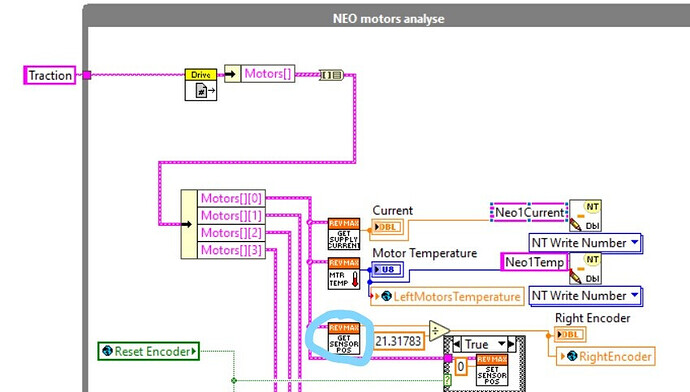Open the True case selector dropdown

pos(502,344)
